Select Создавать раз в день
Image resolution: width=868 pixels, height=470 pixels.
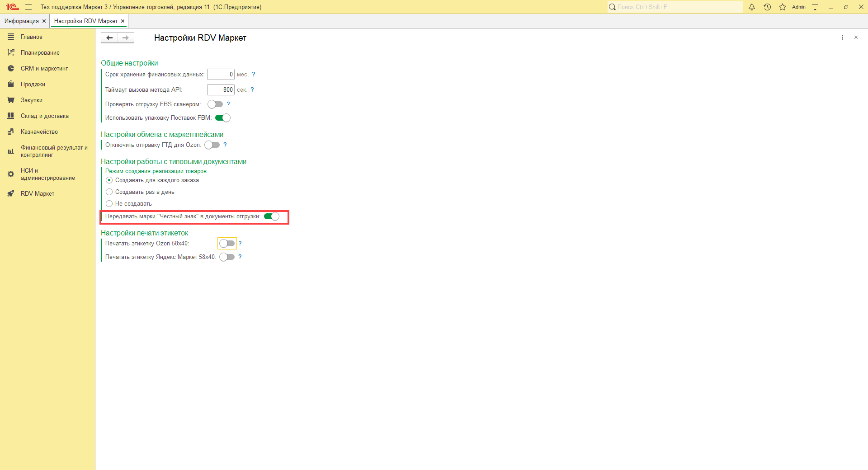tap(140, 192)
